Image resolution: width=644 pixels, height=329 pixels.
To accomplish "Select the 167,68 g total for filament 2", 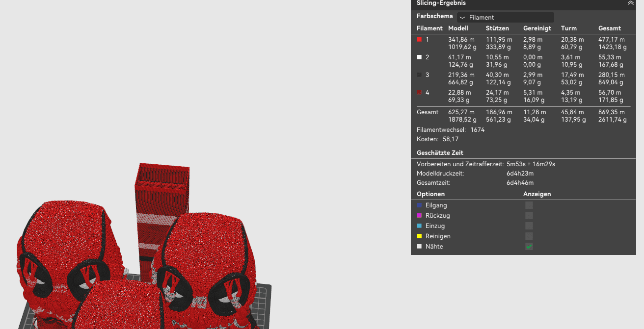I will pos(611,65).
